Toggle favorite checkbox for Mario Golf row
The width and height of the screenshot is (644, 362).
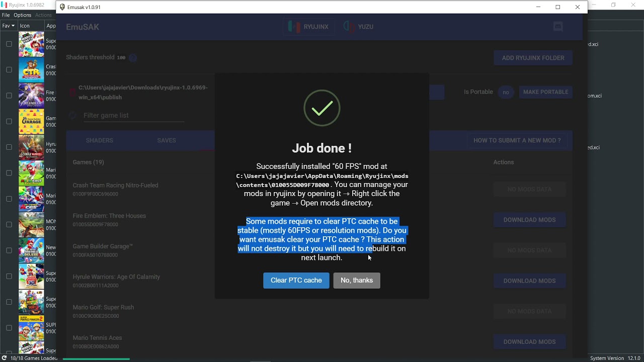coord(9,173)
